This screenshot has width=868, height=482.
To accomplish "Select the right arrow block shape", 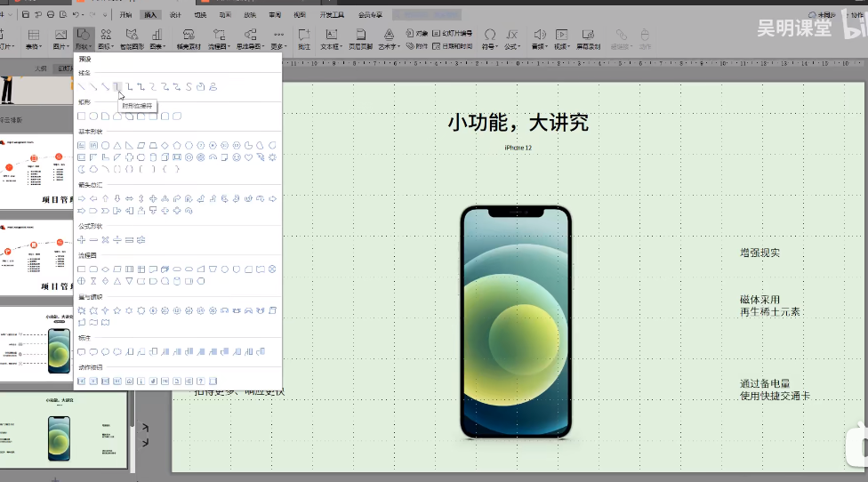I will 82,198.
